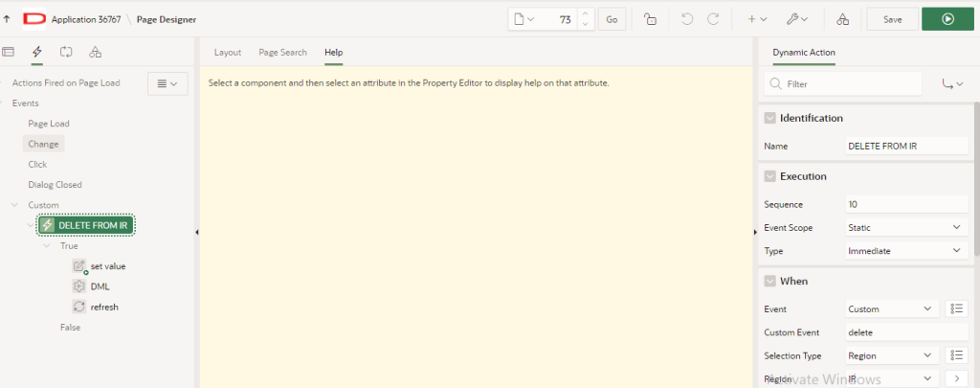Select the Processing tab icon in left pane
980x388 pixels.
coord(66,52)
